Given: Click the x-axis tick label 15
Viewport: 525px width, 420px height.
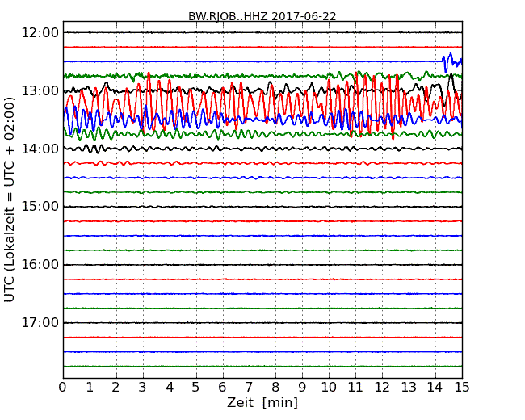Looking at the screenshot, I should click(462, 388).
